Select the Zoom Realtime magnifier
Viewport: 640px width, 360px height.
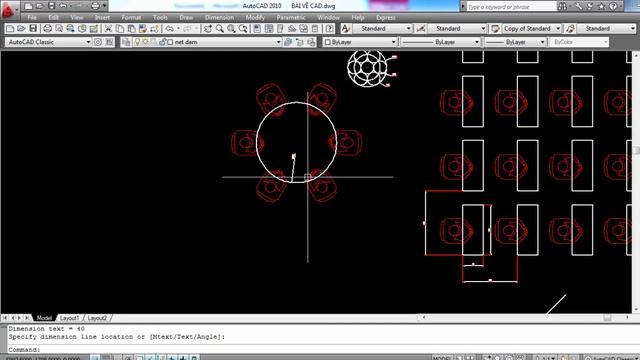point(220,29)
